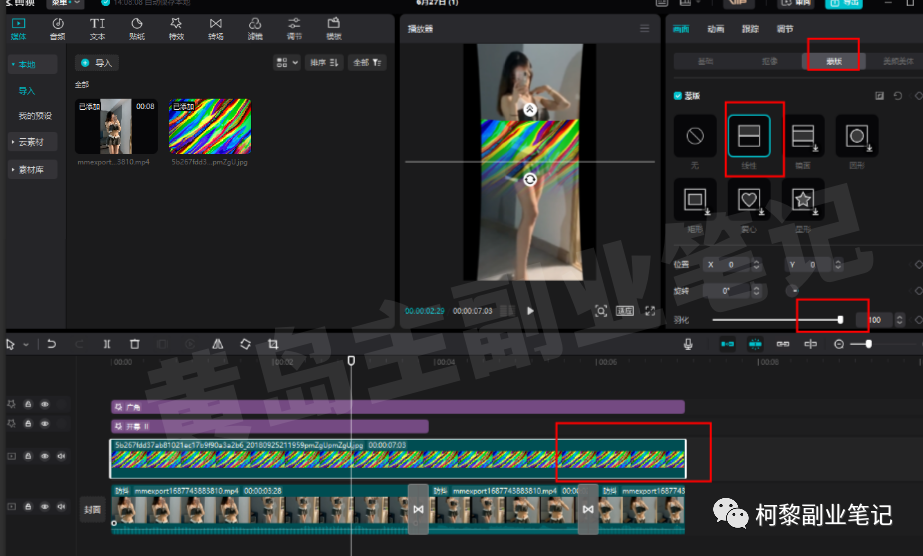Viewport: 923px width, 556px height.
Task: Choose the 矩形 rectangle mask
Action: click(x=695, y=199)
